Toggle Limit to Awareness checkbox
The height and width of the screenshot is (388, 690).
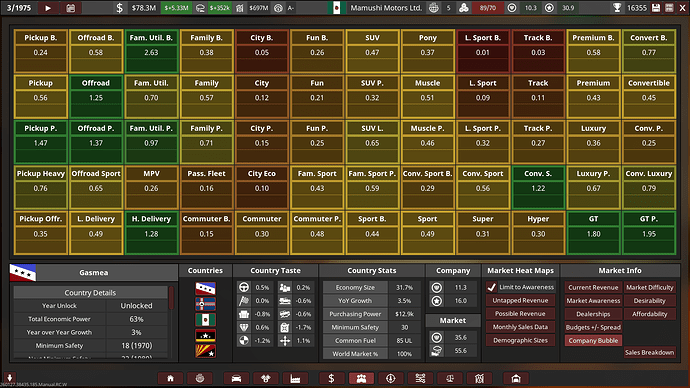(x=492, y=287)
